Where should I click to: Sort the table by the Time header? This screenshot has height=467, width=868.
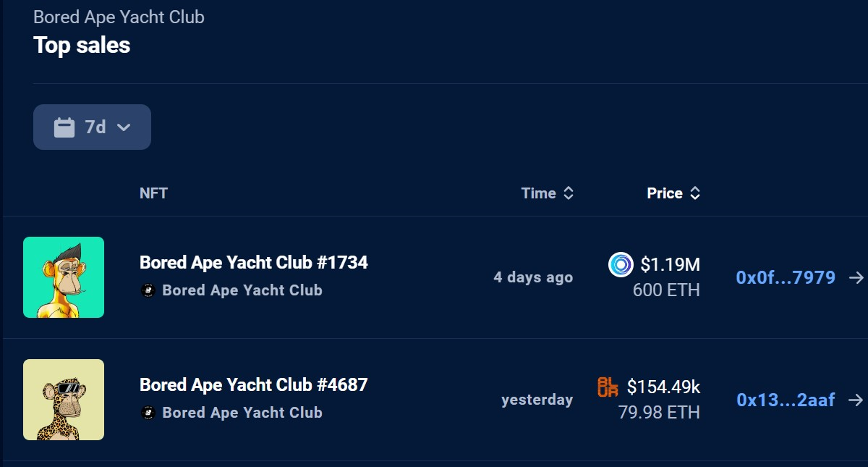[539, 193]
